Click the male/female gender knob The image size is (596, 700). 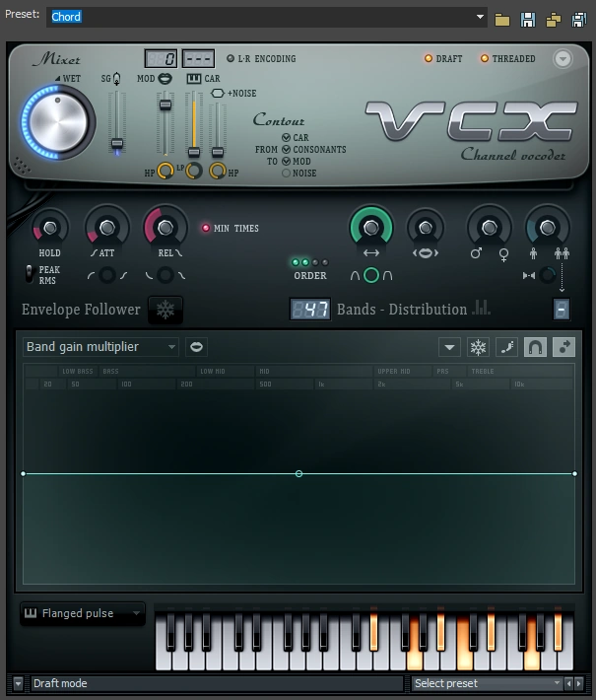point(490,228)
